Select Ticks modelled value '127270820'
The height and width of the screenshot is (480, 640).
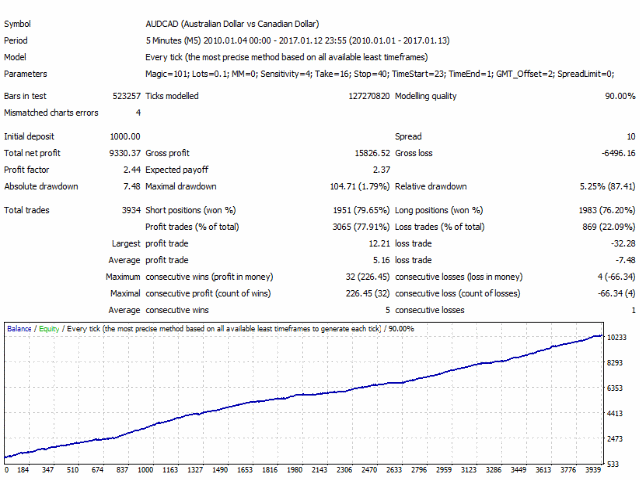pyautogui.click(x=369, y=96)
